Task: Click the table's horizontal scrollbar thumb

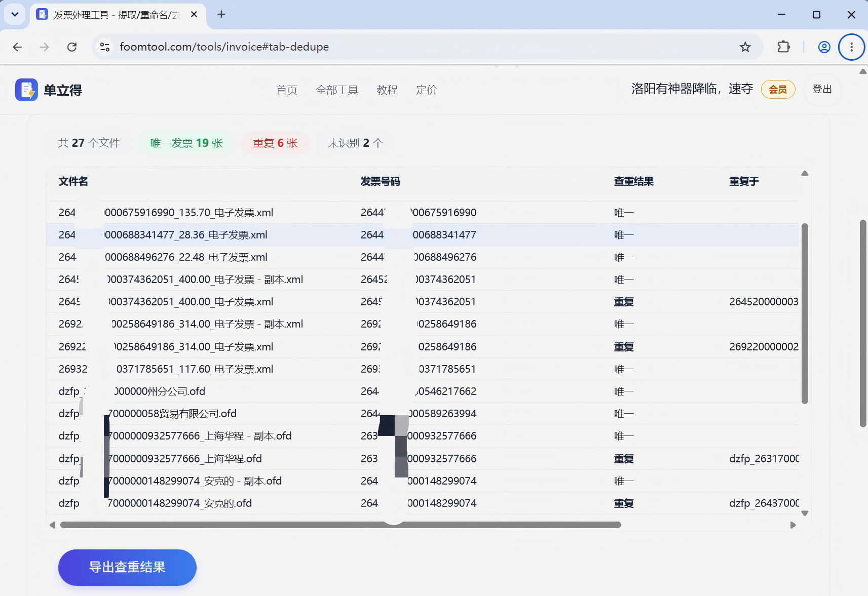Action: coord(341,525)
